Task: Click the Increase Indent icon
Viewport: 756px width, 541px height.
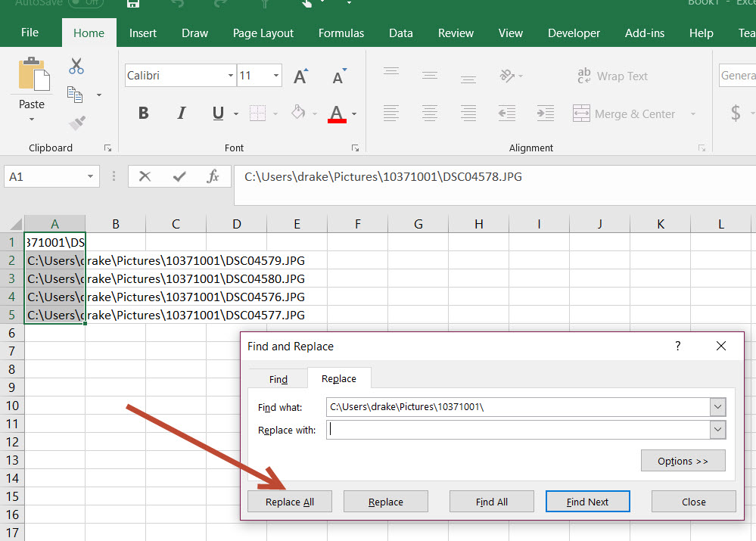Action: pyautogui.click(x=545, y=113)
